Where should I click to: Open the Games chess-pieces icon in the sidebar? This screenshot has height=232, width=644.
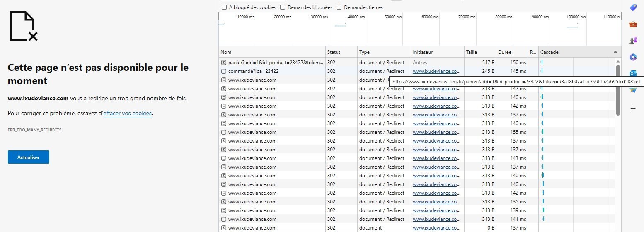coord(633,40)
